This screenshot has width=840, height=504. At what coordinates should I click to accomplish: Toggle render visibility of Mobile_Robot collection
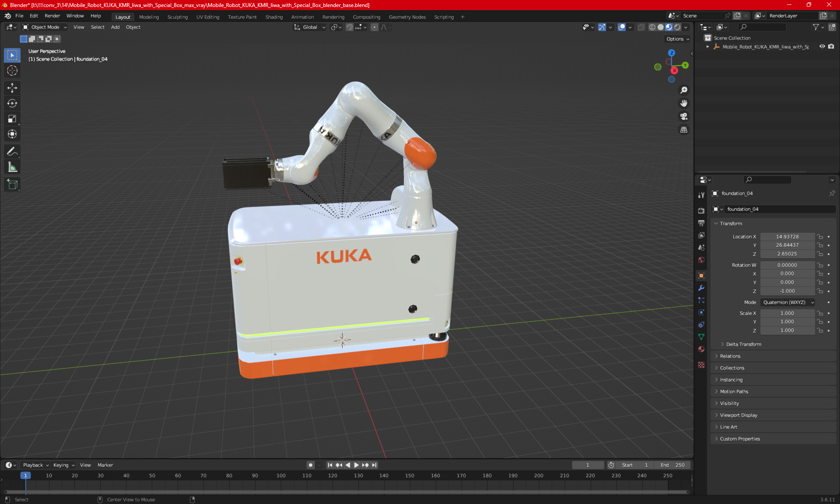pyautogui.click(x=831, y=46)
